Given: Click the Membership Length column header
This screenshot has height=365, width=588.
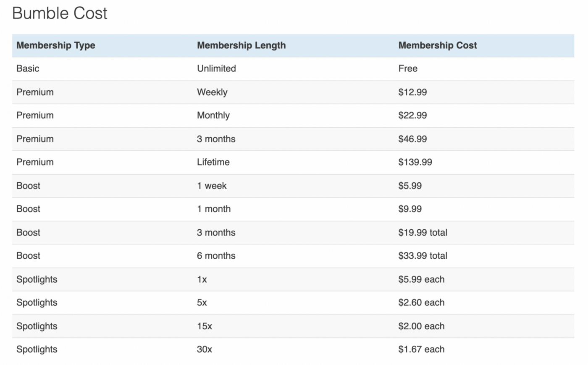Looking at the screenshot, I should click(241, 45).
